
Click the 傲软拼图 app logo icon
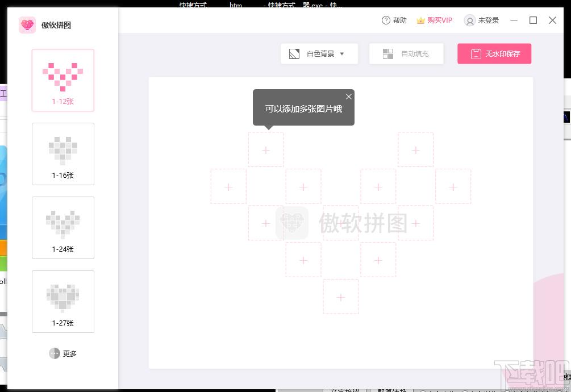click(x=27, y=25)
